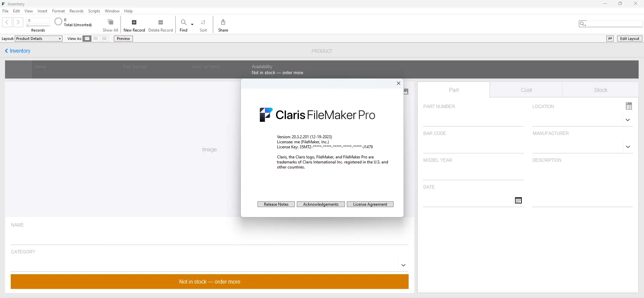Close the About FileMaker Pro dialog
The height and width of the screenshot is (298, 644).
(x=399, y=83)
